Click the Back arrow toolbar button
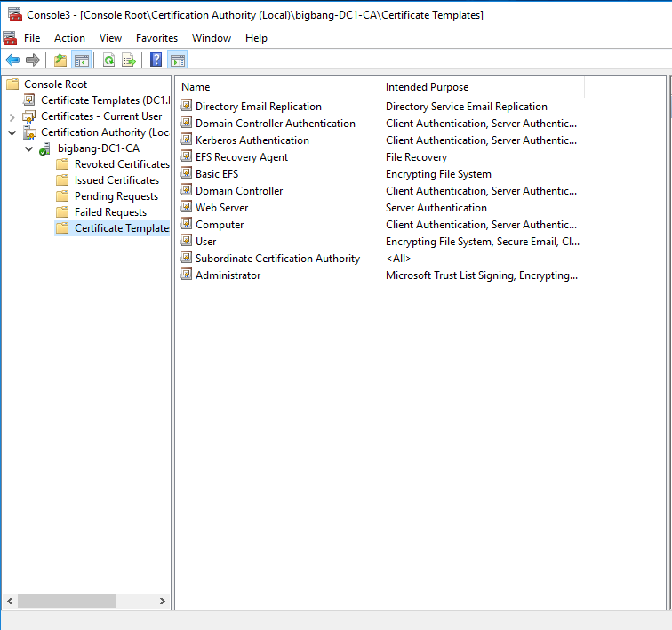The width and height of the screenshot is (672, 630). pyautogui.click(x=12, y=60)
